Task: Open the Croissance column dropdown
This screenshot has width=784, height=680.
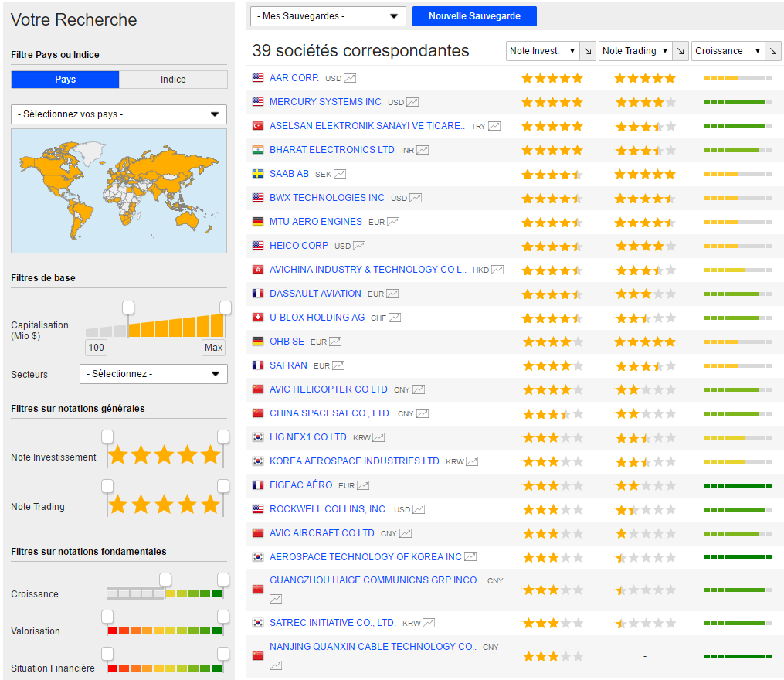Action: point(728,51)
